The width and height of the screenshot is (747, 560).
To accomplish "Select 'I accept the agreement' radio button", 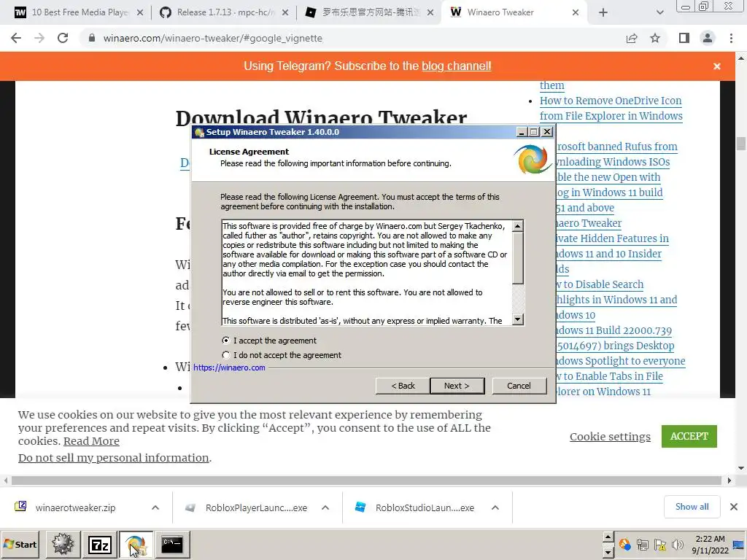I will coord(226,341).
